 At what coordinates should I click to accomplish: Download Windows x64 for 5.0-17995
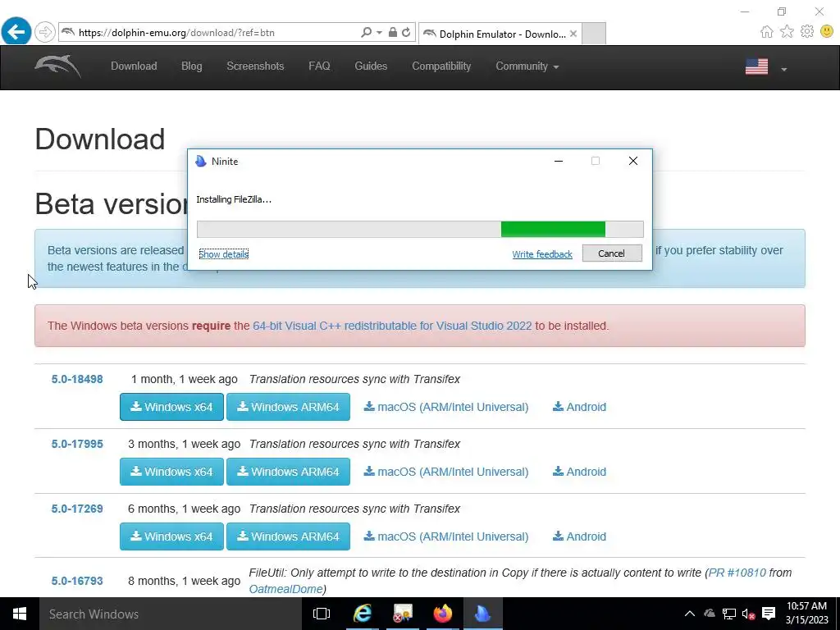[171, 472]
